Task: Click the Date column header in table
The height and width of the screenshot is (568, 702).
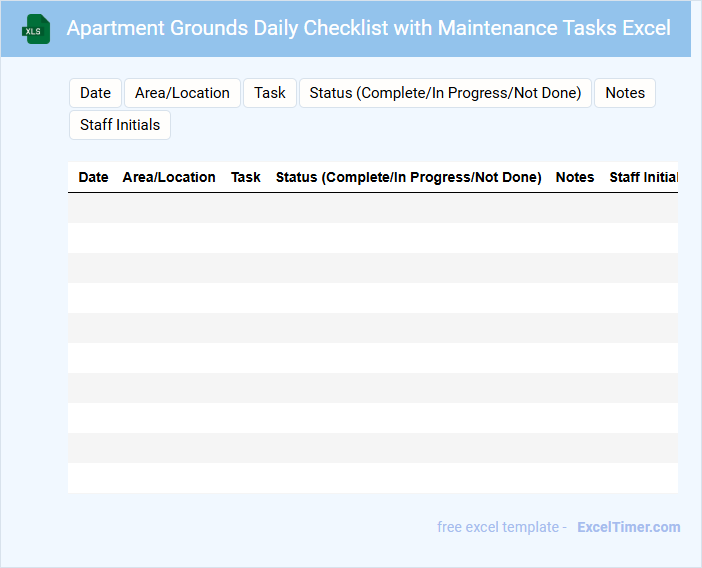Action: 93,177
